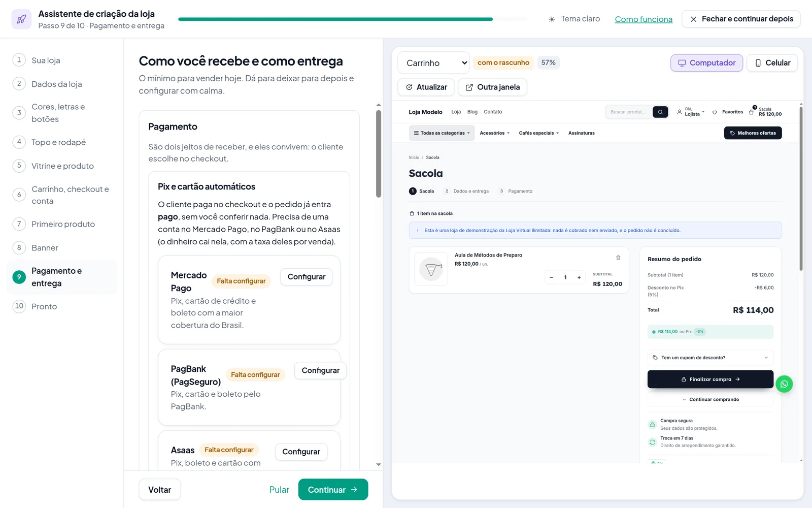The height and width of the screenshot is (508, 812).
Task: Open the Como funciona link
Action: coord(644,19)
